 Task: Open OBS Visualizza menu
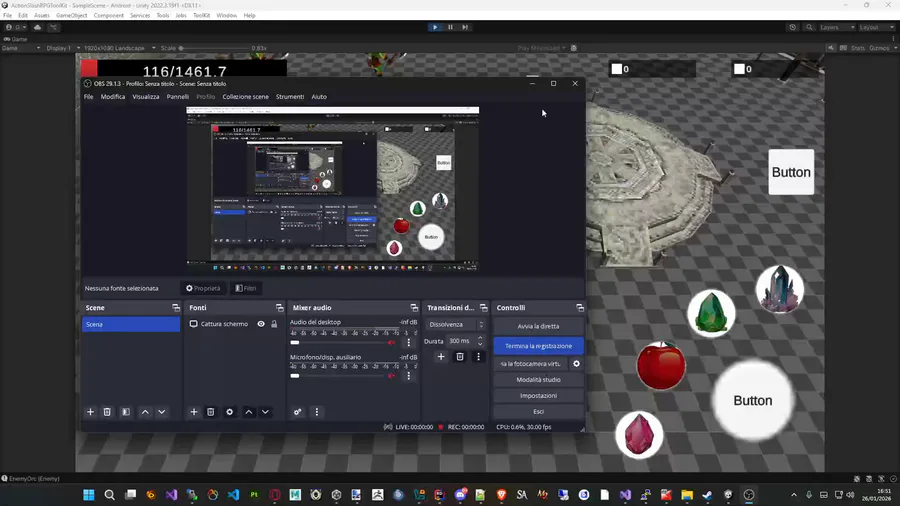(x=146, y=97)
